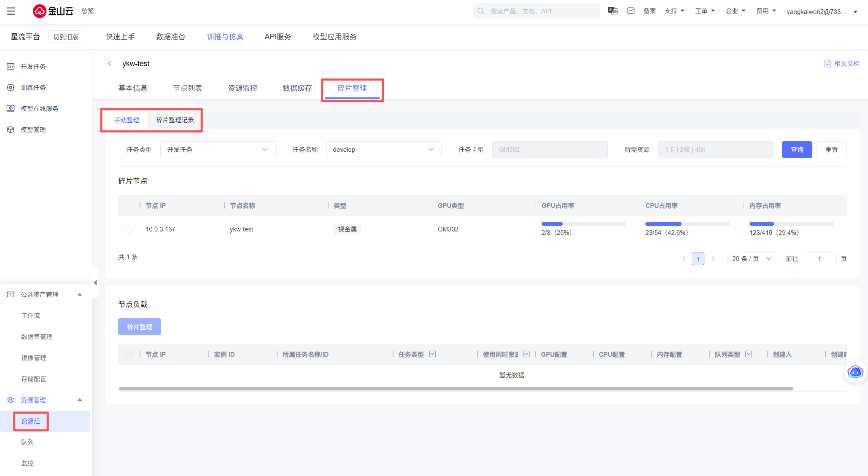Click the top search input field
The width and height of the screenshot is (868, 476).
tap(536, 11)
